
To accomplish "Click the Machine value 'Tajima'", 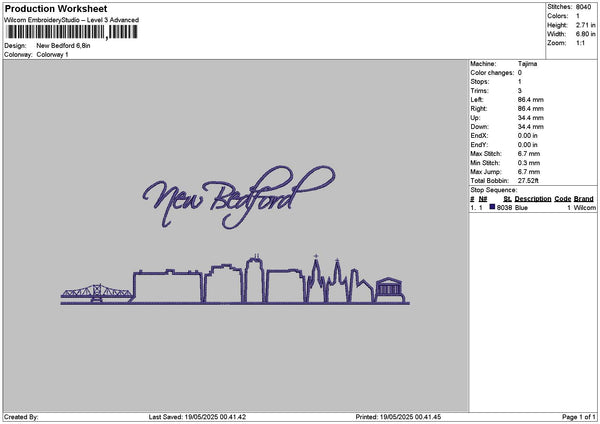I will point(527,64).
